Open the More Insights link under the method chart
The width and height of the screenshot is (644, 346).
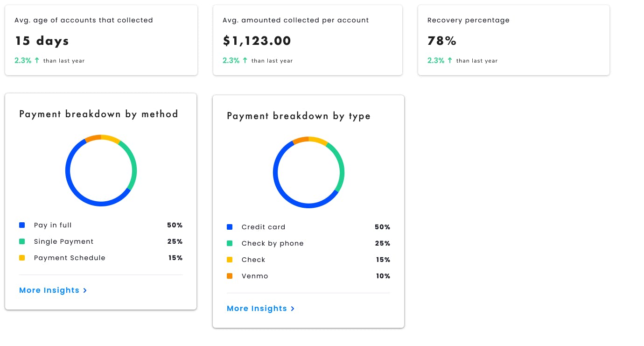click(49, 290)
